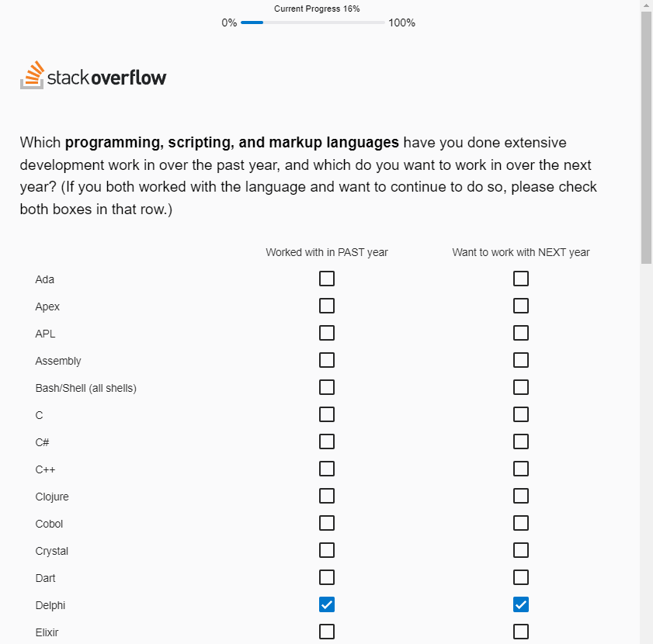Check Dart under past year column
Viewport: 653px width, 644px height.
pyautogui.click(x=327, y=576)
